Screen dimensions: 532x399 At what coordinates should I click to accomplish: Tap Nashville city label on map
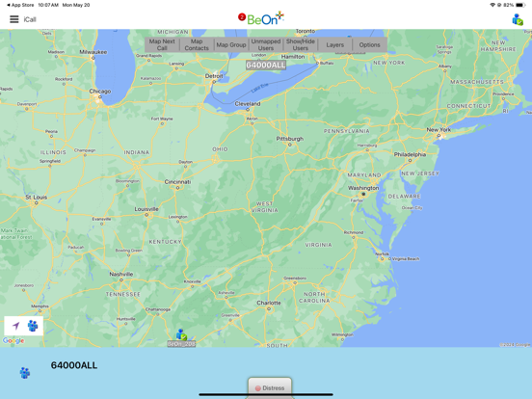tap(121, 274)
